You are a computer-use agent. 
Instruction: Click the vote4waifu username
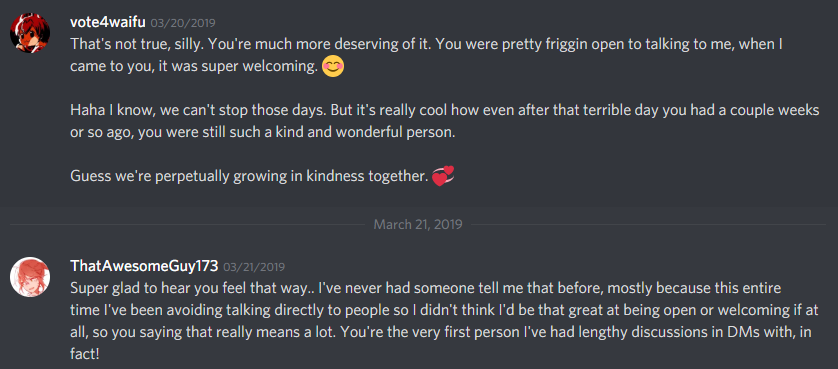point(107,22)
